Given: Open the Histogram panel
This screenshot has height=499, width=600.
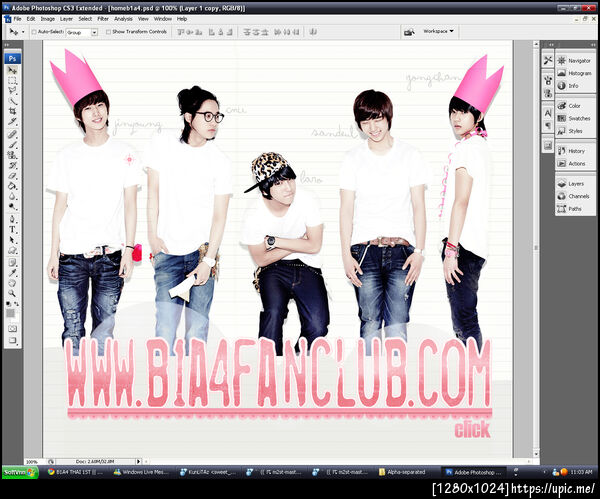Looking at the screenshot, I should [575, 73].
